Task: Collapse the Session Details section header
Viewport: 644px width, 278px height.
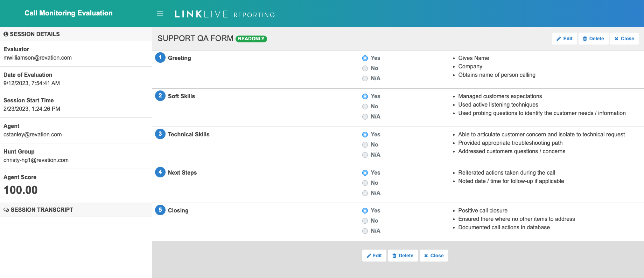Action: click(35, 34)
